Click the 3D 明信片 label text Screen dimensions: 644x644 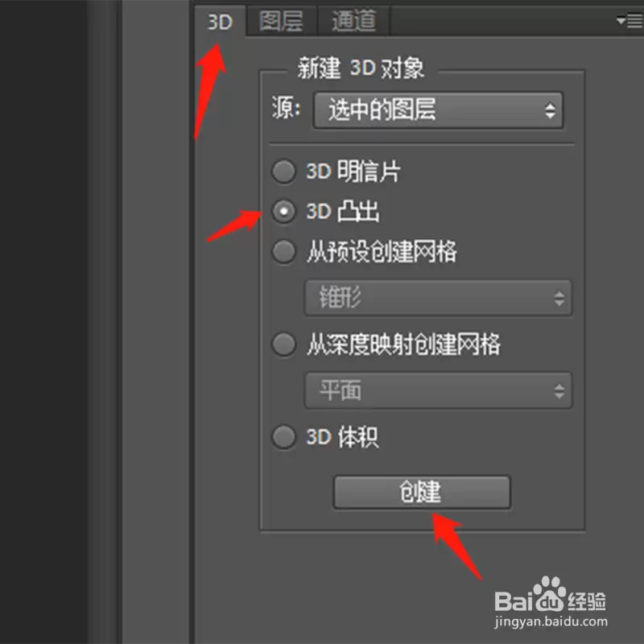pos(353,171)
